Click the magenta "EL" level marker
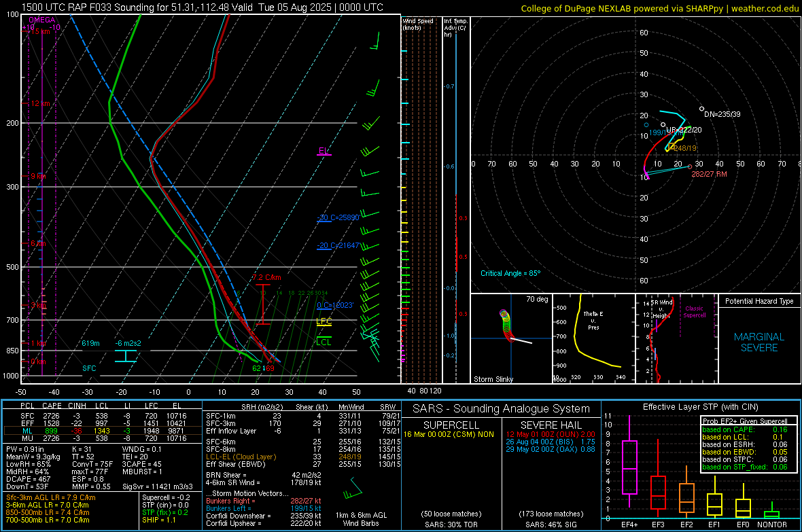 pos(324,151)
